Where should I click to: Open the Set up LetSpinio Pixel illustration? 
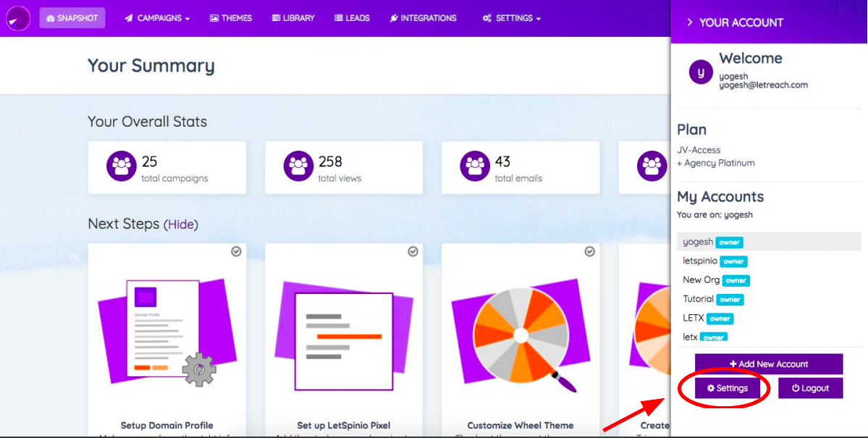pos(344,336)
